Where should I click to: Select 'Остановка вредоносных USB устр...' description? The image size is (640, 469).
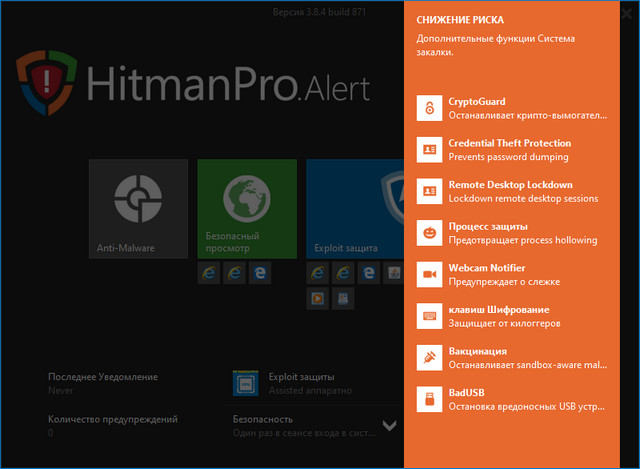pyautogui.click(x=527, y=407)
